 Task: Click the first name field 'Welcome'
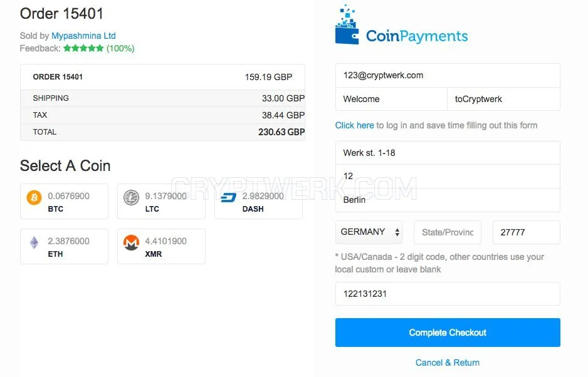[x=392, y=99]
